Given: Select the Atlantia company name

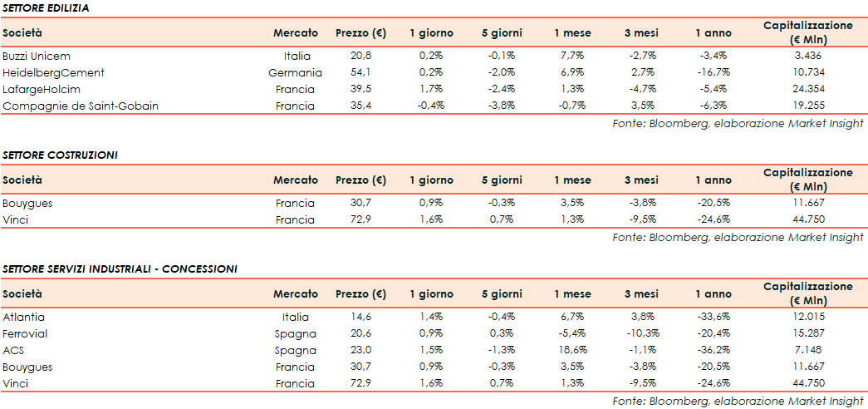Looking at the screenshot, I should coord(24,317).
